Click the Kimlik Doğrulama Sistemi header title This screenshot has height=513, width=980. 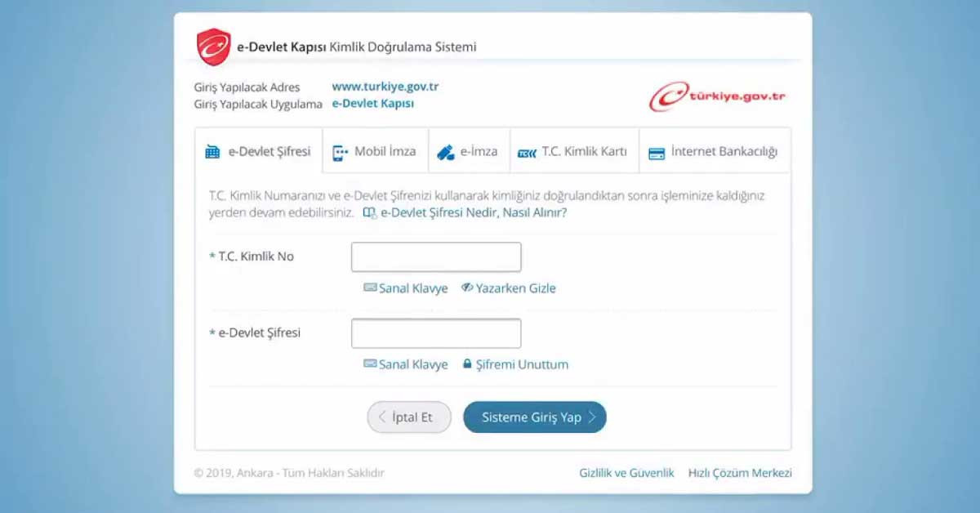tap(403, 47)
